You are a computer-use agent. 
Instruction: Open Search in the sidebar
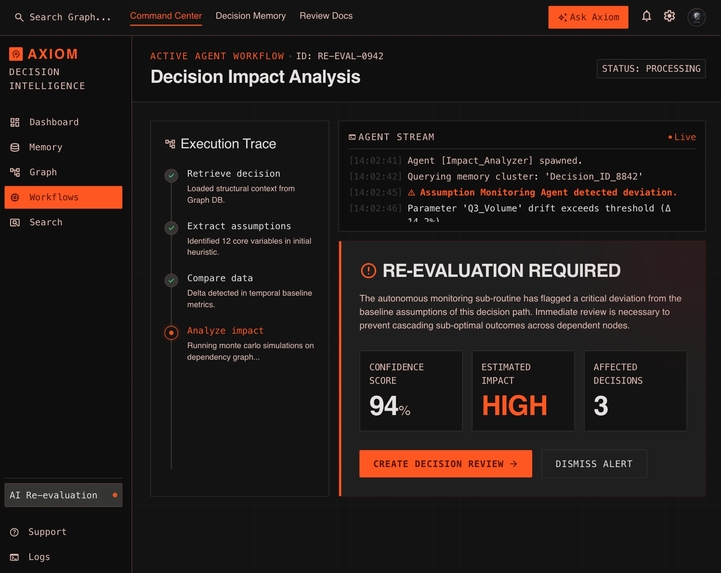(63, 223)
